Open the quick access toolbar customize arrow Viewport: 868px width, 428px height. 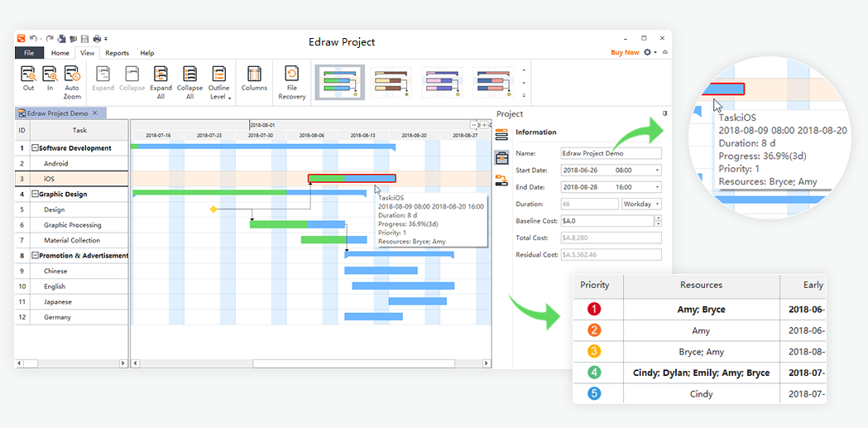[x=106, y=39]
